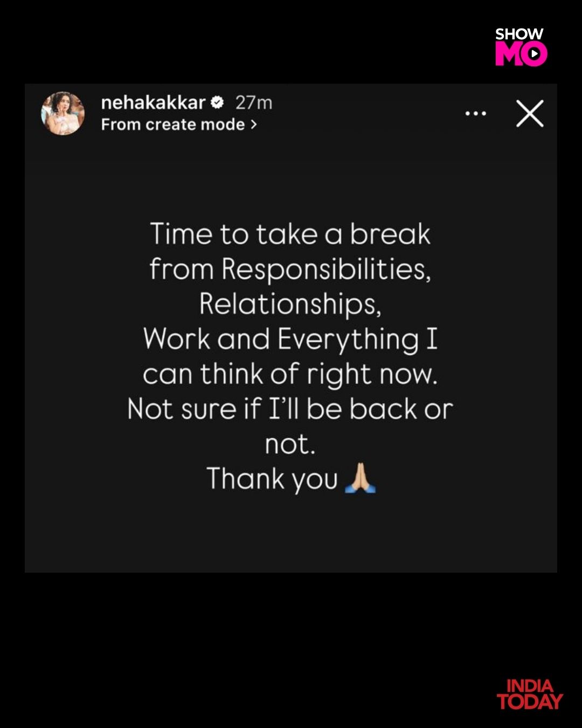Click the 'from Responsibilities,' text line
582x728 pixels.
[x=290, y=269]
